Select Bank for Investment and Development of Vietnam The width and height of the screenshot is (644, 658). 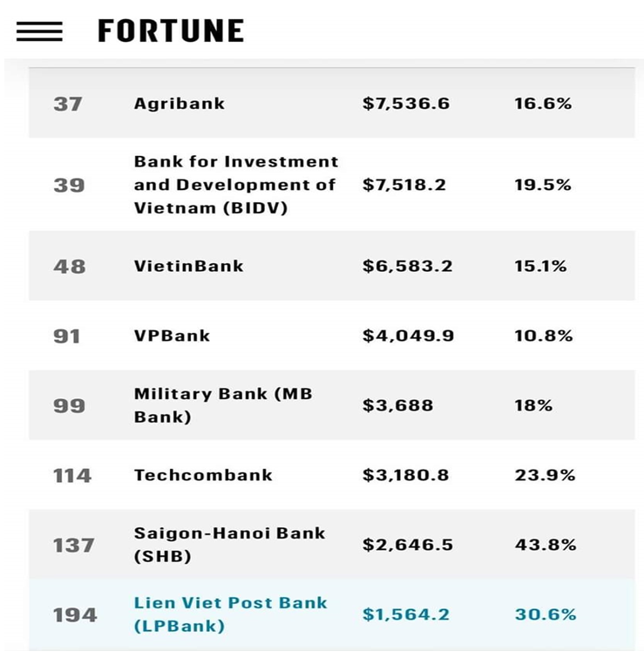235,185
